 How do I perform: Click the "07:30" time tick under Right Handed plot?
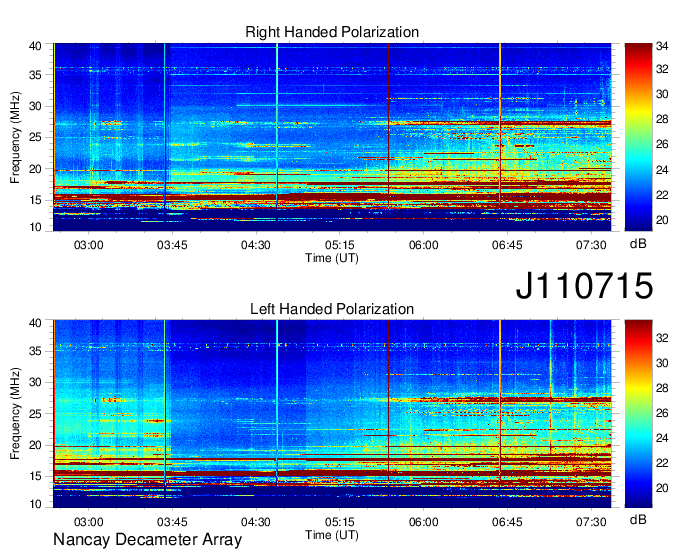591,245
